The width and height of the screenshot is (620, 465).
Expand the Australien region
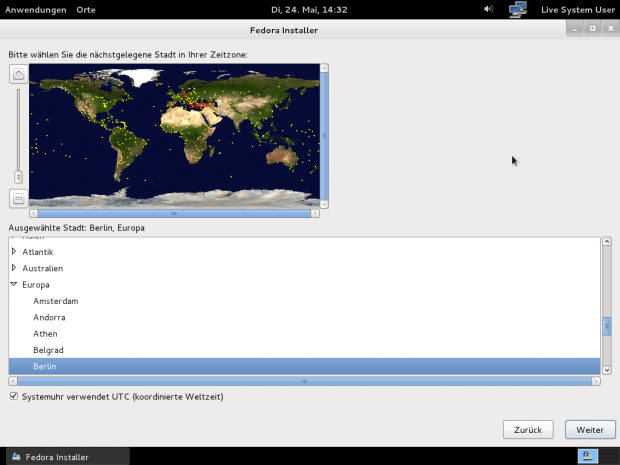pyautogui.click(x=14, y=268)
